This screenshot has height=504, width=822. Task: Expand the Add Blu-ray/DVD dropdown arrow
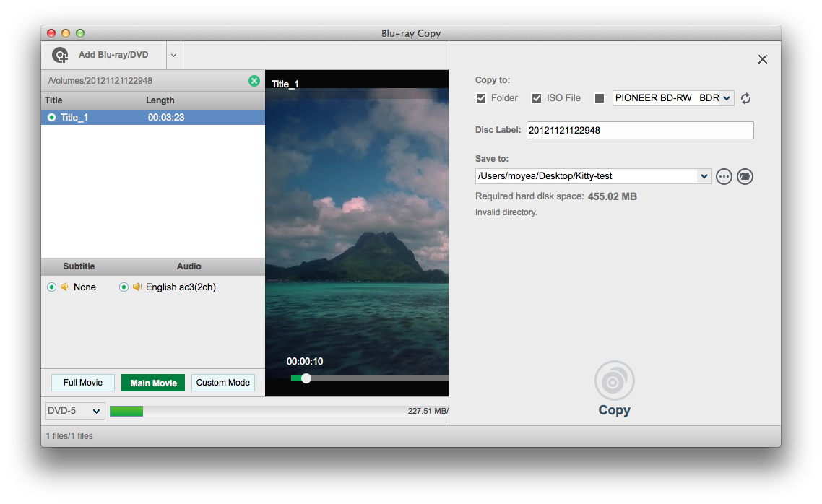pos(173,56)
